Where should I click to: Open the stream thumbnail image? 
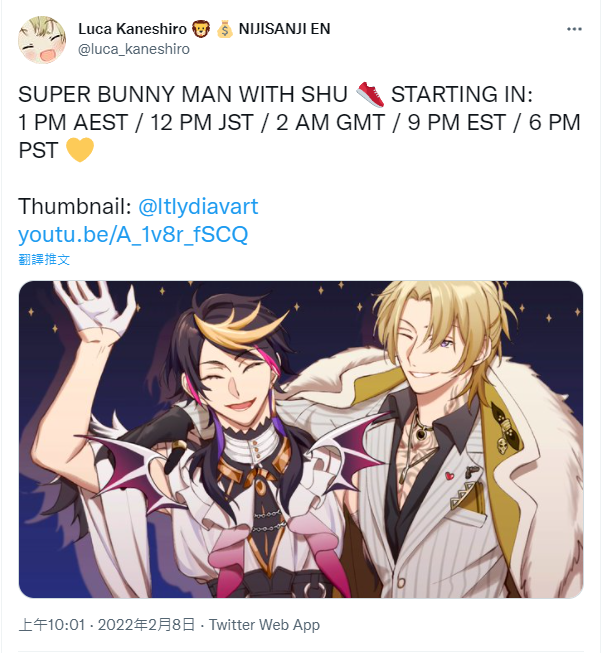tap(301, 439)
